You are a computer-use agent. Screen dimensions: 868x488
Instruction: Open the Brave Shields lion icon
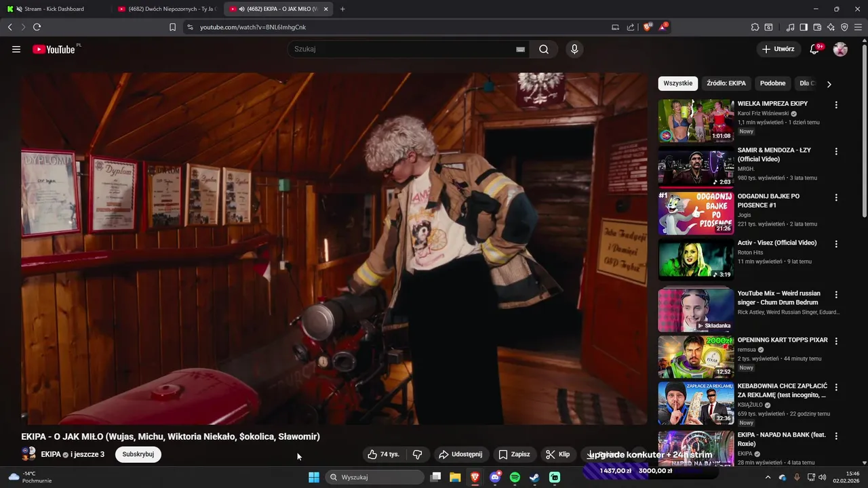coord(647,27)
